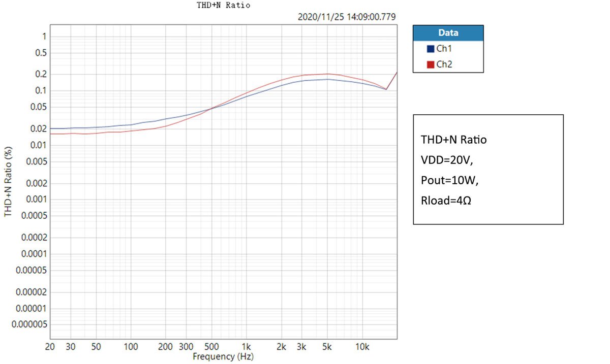Click the 1k tick label on frequency axis
Screen dimensions: 610x364
(247, 347)
